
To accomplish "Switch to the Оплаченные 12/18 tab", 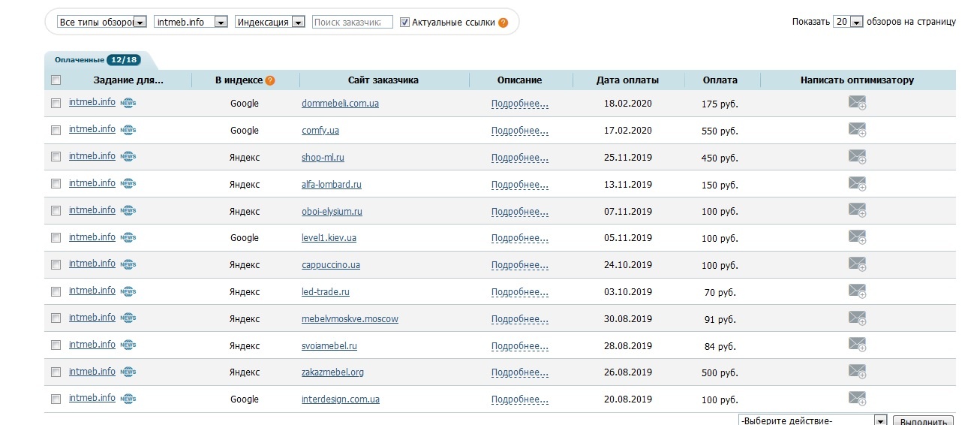I will [x=98, y=60].
